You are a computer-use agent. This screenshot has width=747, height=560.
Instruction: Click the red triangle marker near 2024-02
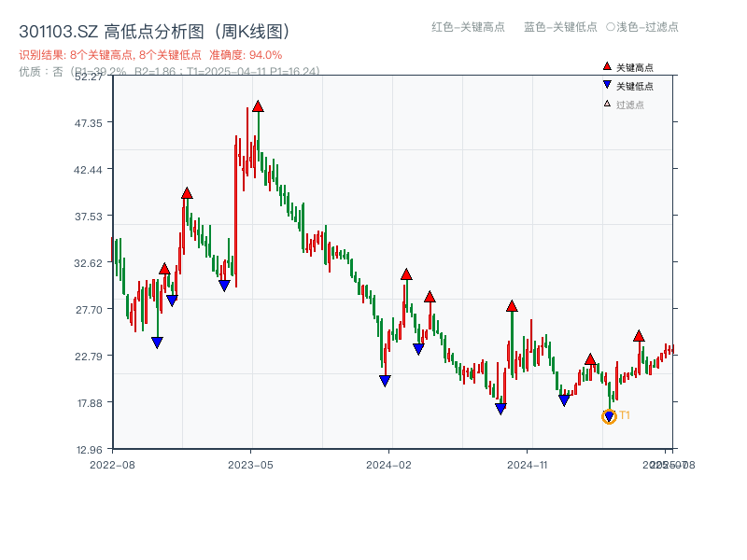tap(406, 273)
